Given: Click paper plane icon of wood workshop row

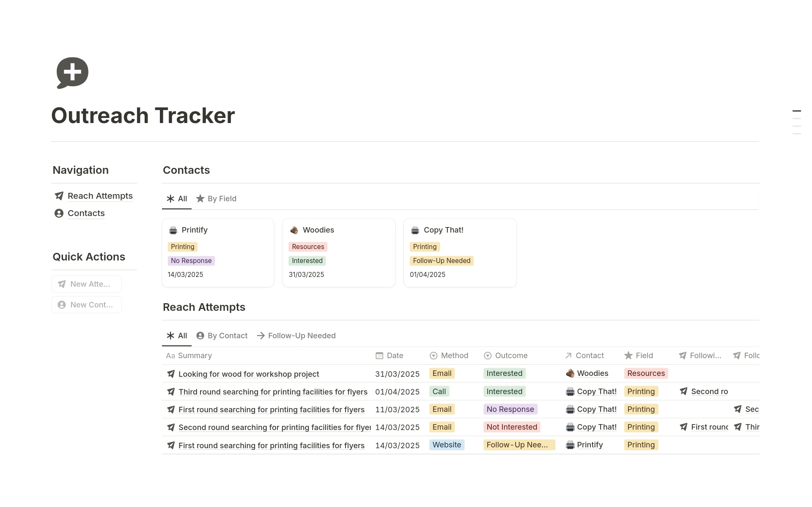Looking at the screenshot, I should coord(171,374).
